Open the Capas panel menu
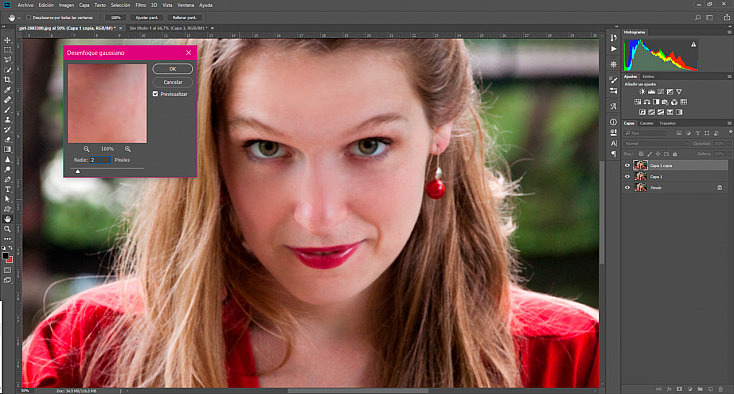 point(729,123)
